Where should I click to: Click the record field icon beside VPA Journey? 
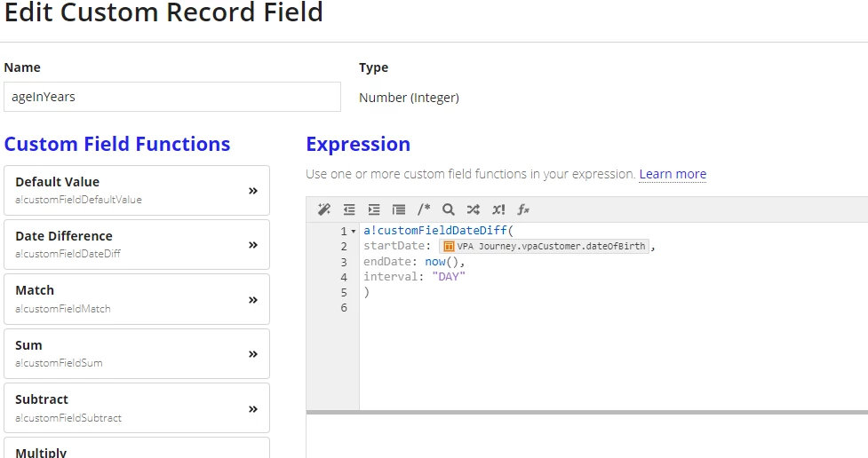pos(449,246)
